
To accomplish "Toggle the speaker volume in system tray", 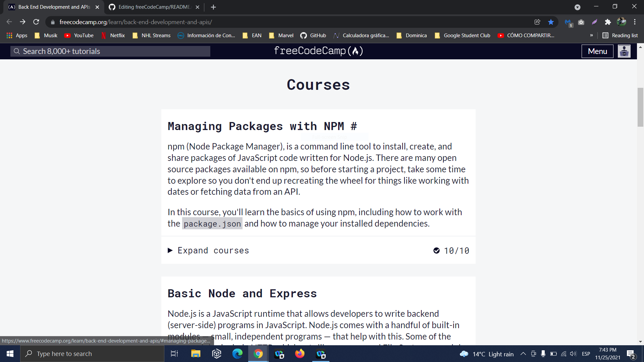I will 572,353.
